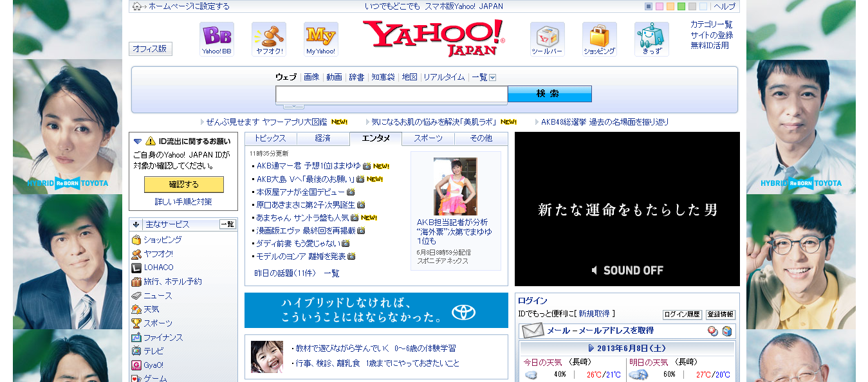
Task: Open the ショッピング shopping bag icon
Action: 600,39
